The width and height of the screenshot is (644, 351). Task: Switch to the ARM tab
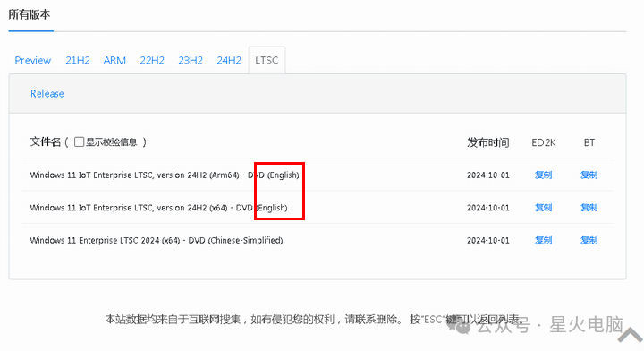[114, 60]
